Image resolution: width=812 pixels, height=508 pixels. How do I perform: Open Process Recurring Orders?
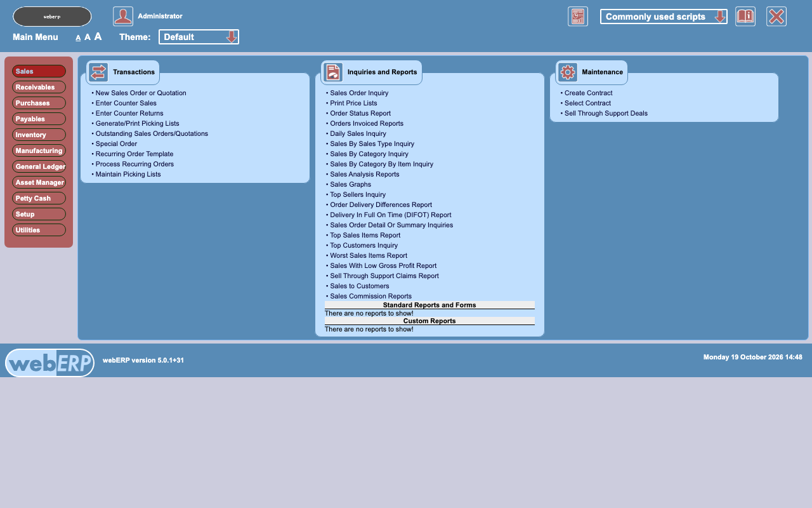pos(134,164)
